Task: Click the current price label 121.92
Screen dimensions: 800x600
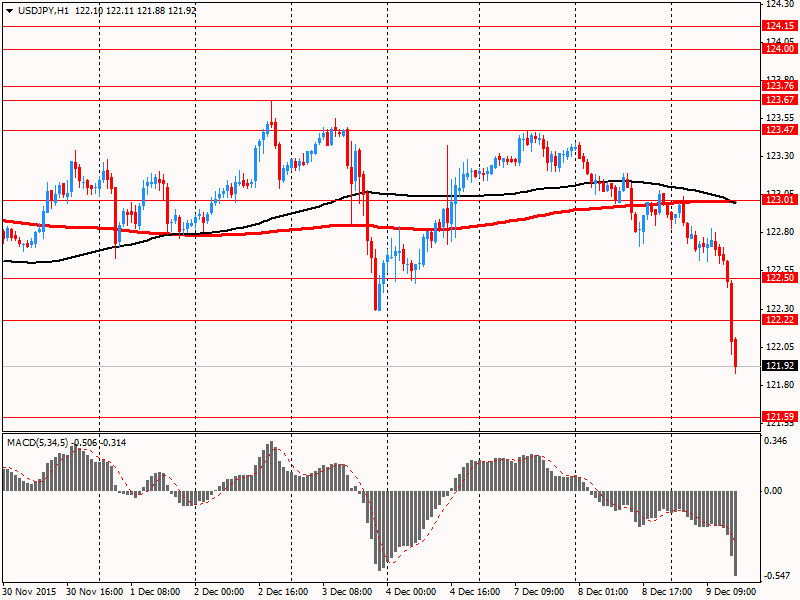Action: pyautogui.click(x=779, y=366)
